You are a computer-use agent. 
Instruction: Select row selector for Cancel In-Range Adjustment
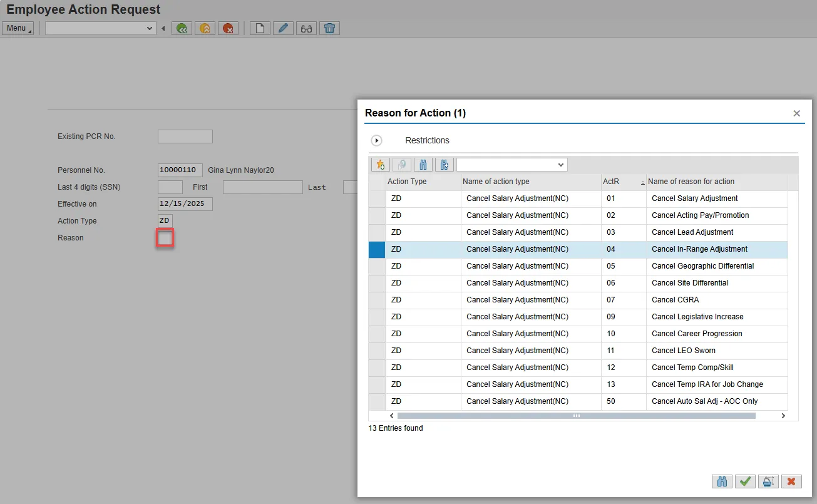pyautogui.click(x=377, y=249)
